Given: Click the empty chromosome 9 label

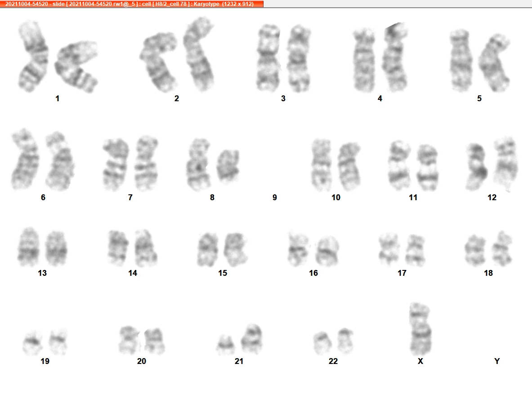Looking at the screenshot, I should (x=274, y=197).
